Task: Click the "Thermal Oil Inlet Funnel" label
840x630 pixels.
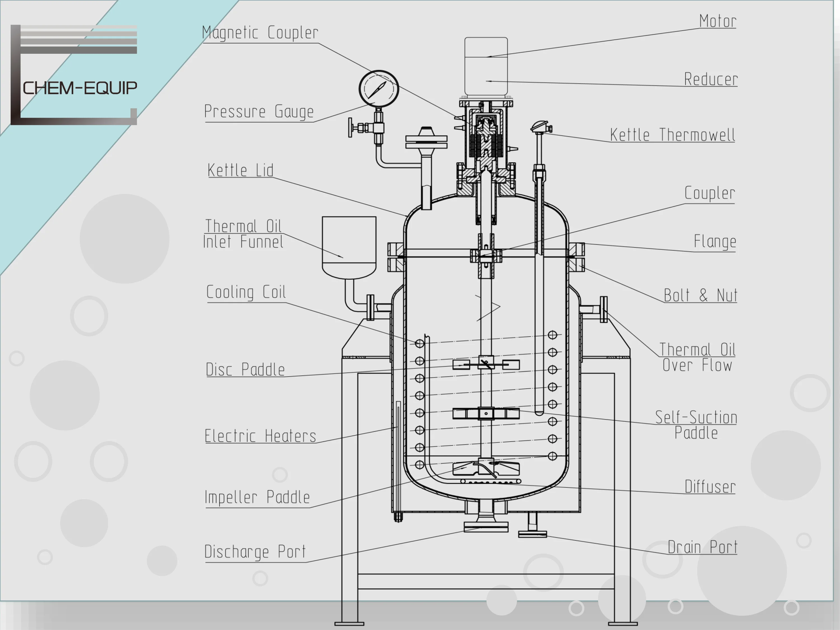Action: click(x=243, y=234)
